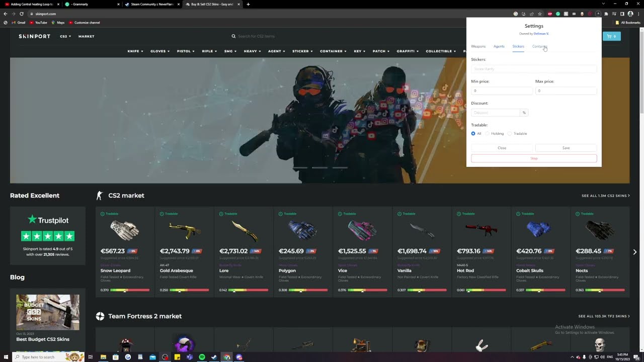Expand the SMG category menu
Image resolution: width=644 pixels, height=362 pixels.
pos(230,51)
